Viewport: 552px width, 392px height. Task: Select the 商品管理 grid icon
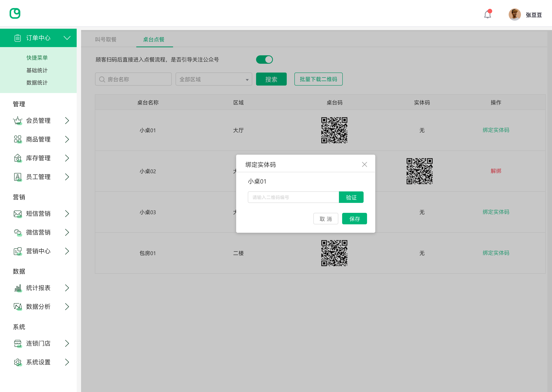[x=17, y=139]
